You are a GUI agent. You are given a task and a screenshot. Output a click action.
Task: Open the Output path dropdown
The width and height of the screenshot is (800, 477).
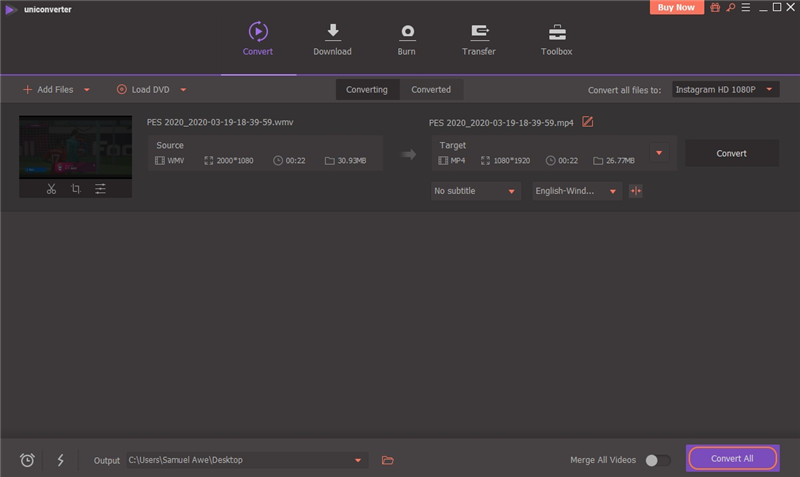[x=247, y=460]
